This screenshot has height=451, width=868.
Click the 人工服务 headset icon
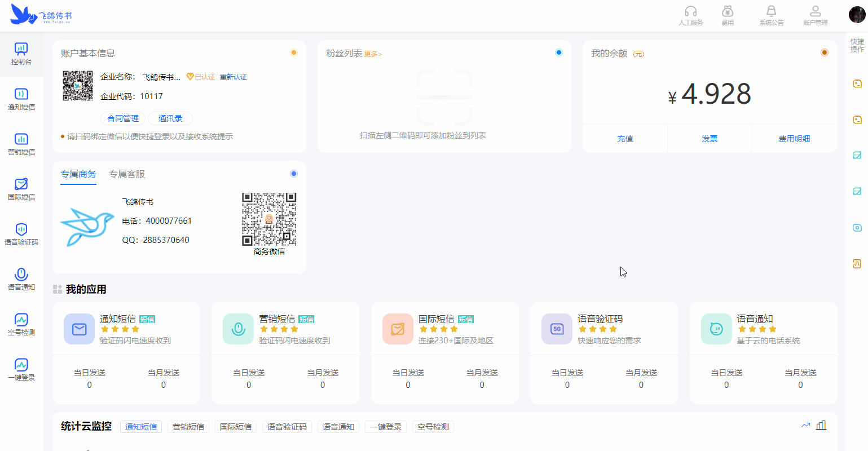[690, 12]
